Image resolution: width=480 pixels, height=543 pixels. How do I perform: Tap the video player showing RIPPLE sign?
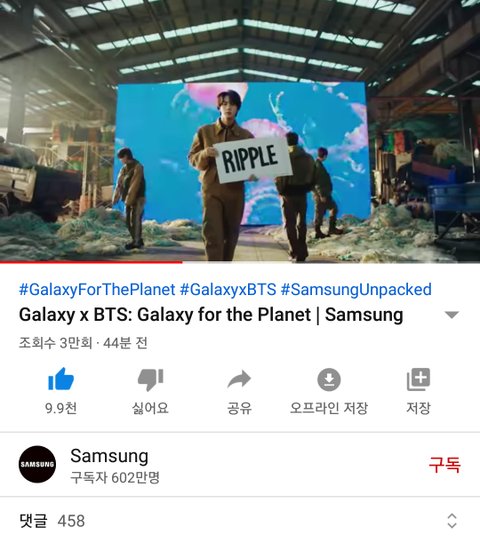[240, 130]
